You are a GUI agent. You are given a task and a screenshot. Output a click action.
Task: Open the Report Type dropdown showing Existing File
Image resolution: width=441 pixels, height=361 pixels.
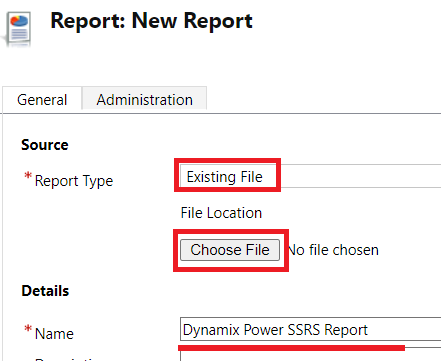tap(310, 176)
